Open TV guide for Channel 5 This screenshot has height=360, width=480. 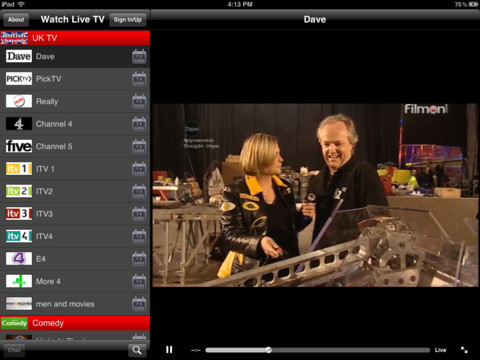pyautogui.click(x=139, y=146)
